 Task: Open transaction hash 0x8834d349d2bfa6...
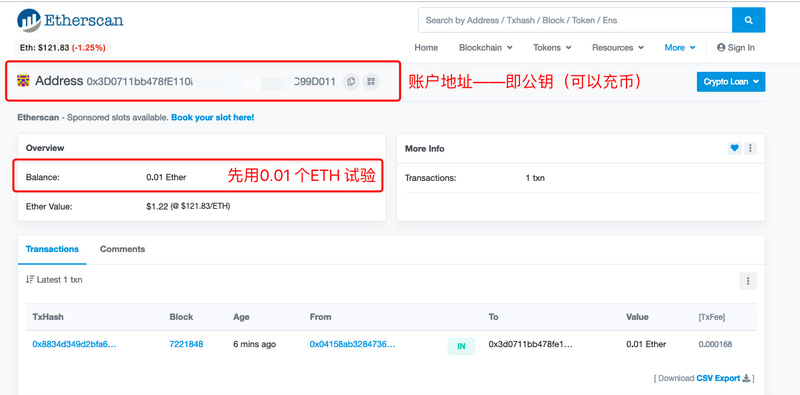74,344
